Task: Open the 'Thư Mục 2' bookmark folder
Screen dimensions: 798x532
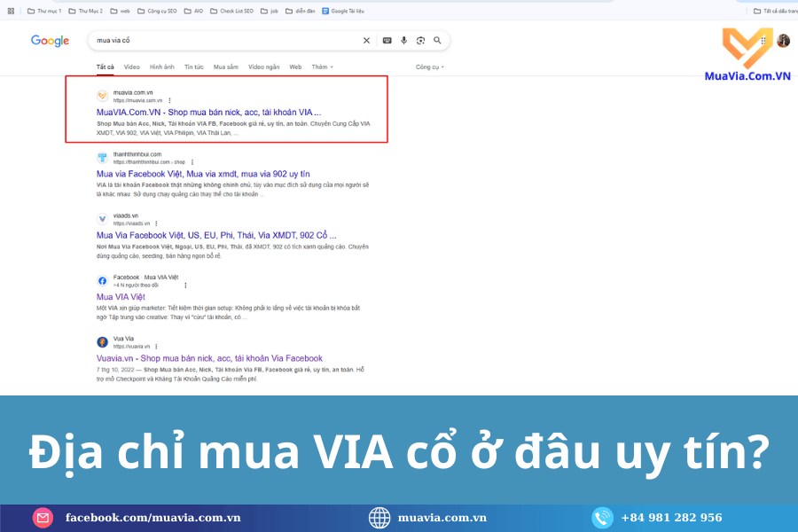Action: click(85, 11)
